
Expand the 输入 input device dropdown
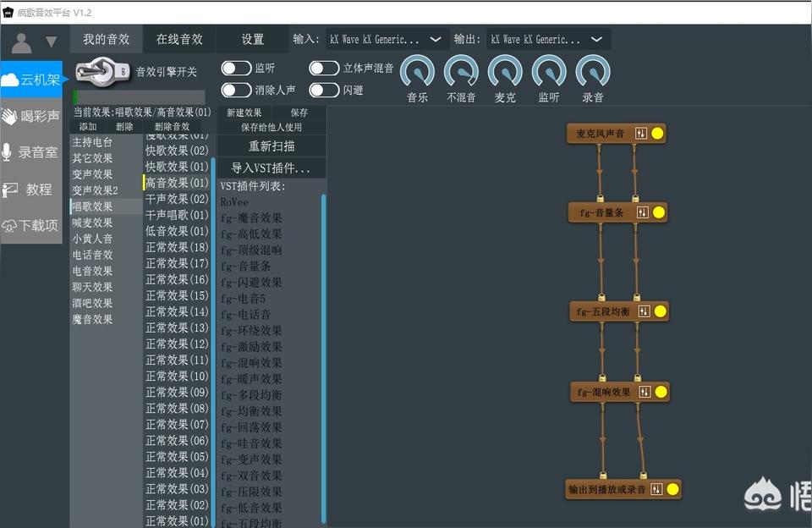point(386,40)
